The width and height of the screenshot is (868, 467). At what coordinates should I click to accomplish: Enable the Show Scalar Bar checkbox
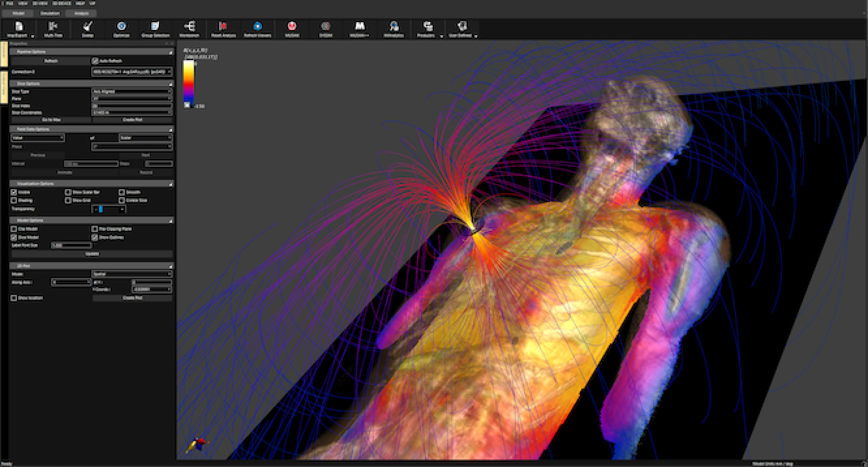pyautogui.click(x=68, y=192)
